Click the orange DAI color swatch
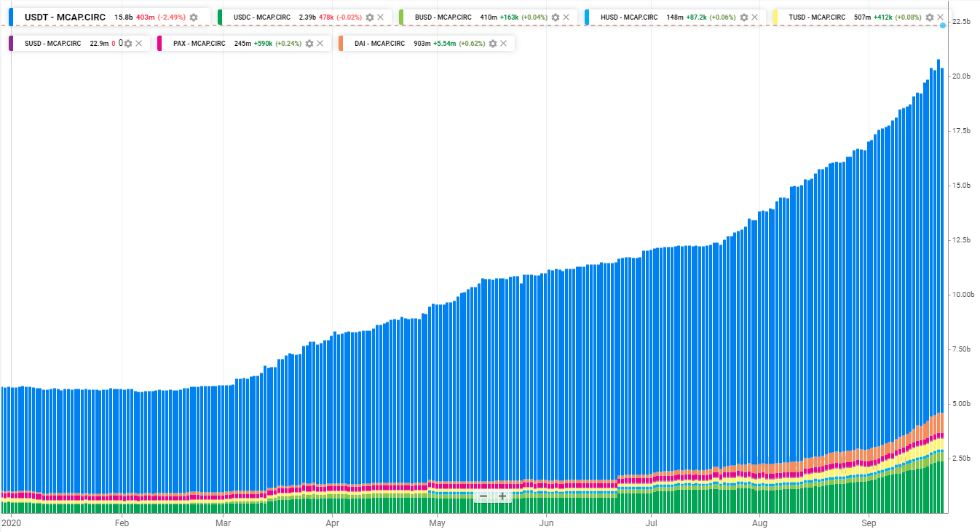 coord(341,44)
